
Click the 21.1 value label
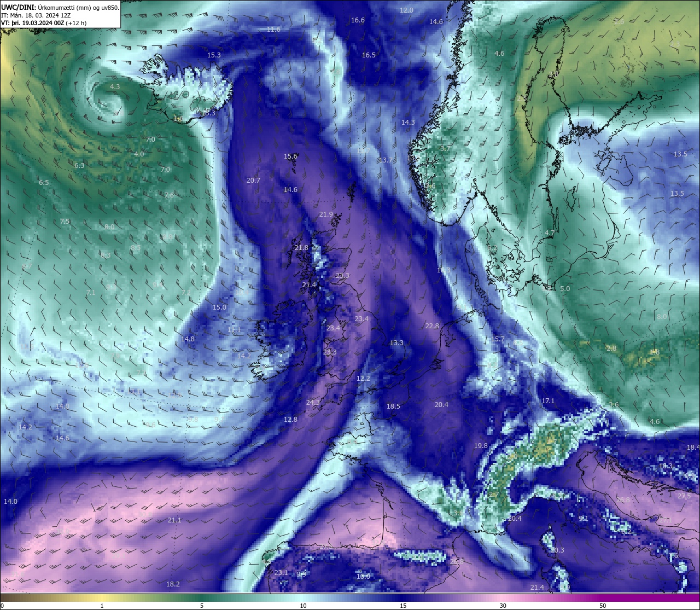pos(174,520)
